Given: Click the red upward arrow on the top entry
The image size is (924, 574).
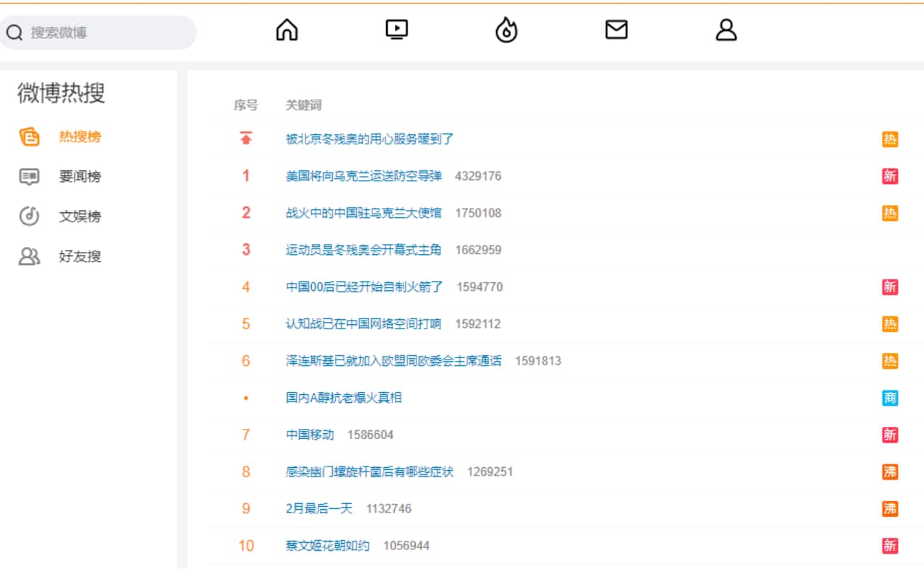Looking at the screenshot, I should click(245, 138).
